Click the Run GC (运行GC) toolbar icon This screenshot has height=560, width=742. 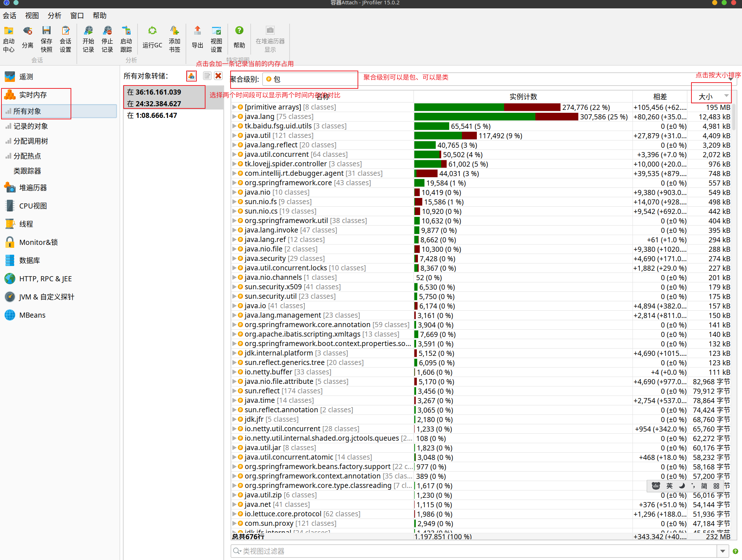pos(152,31)
